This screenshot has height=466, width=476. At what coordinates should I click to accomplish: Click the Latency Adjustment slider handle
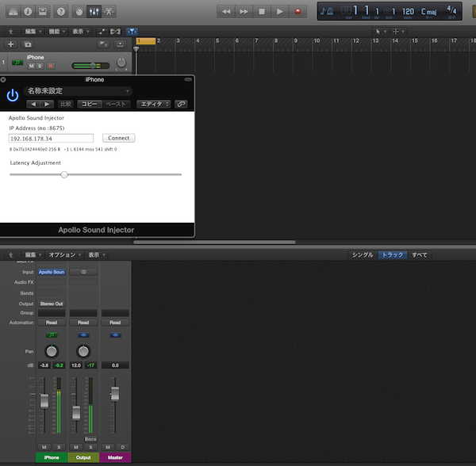coord(64,174)
